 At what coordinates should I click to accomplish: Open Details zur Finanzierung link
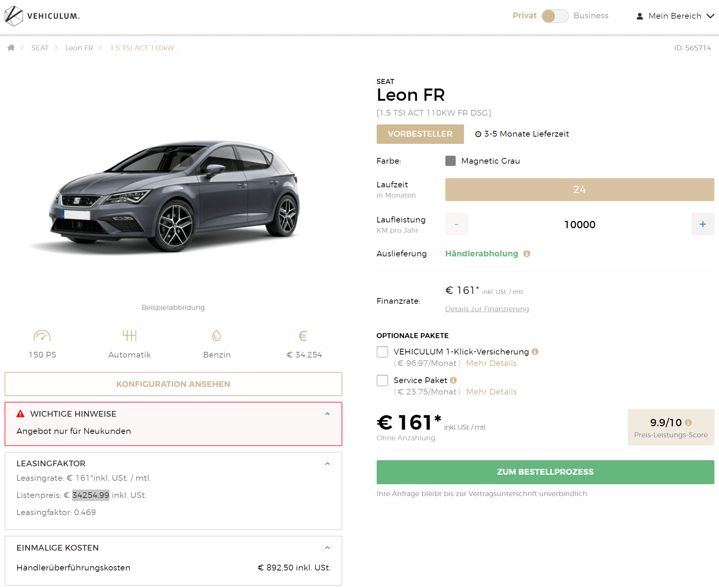(487, 309)
